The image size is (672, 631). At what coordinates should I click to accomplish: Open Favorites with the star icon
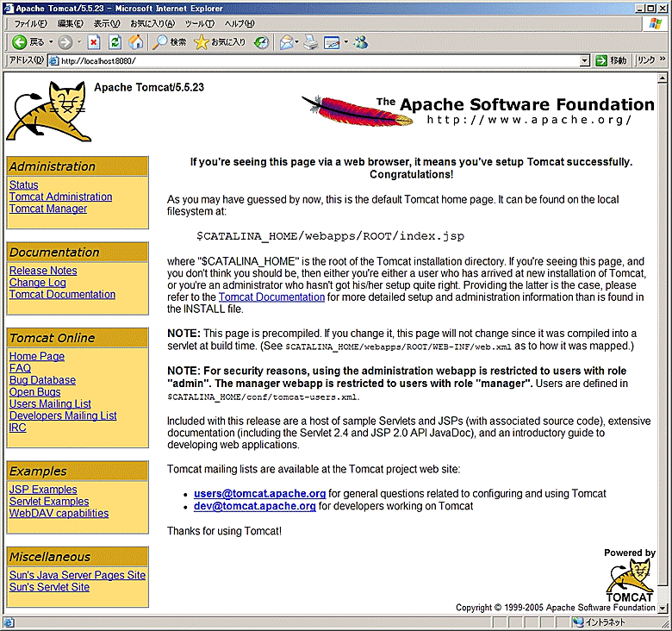pyautogui.click(x=201, y=42)
